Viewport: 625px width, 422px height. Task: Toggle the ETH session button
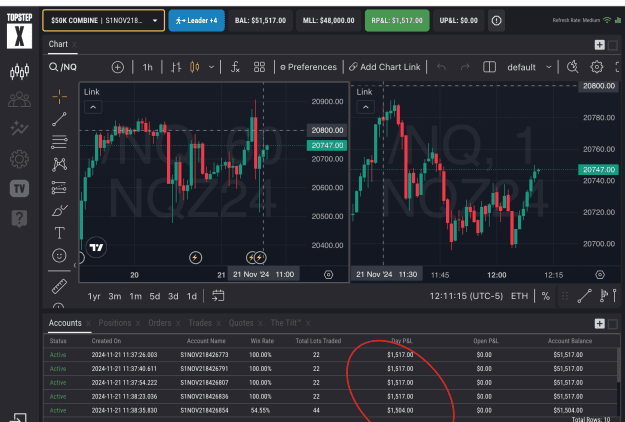pos(519,296)
